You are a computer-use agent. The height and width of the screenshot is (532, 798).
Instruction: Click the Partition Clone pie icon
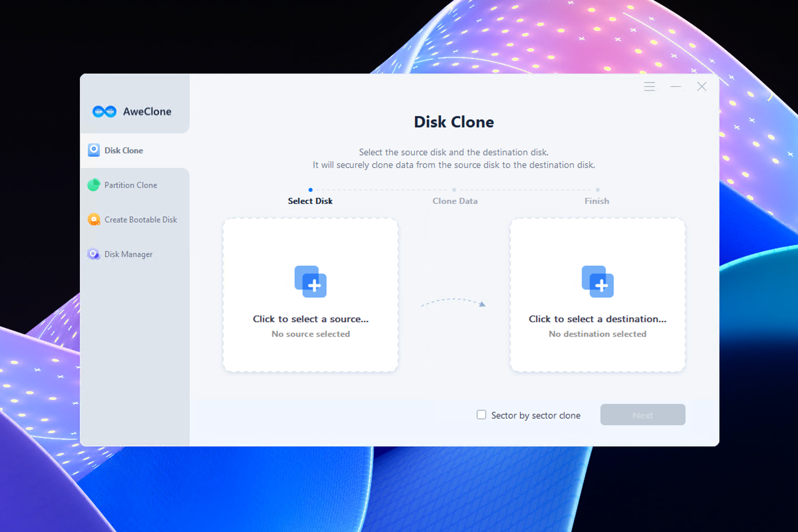[94, 185]
